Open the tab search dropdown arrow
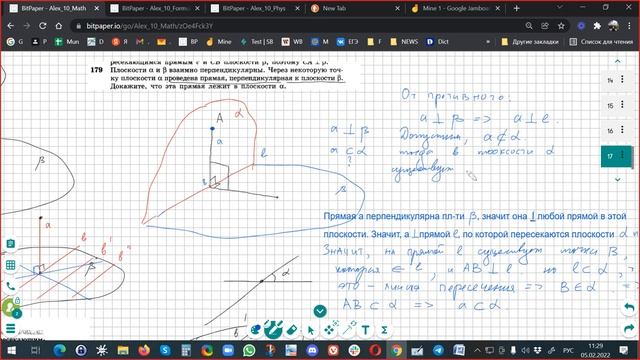 coord(560,8)
